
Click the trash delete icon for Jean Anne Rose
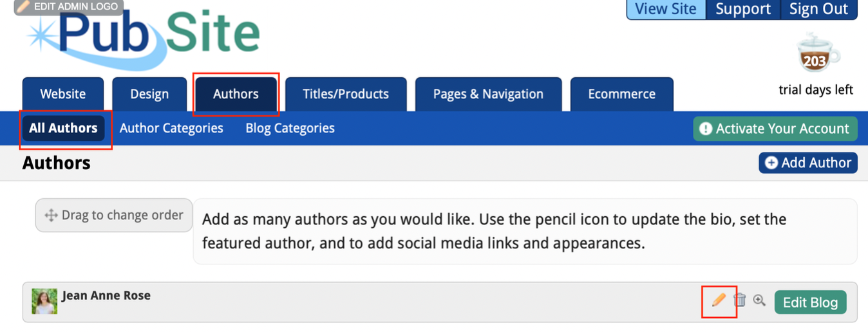(741, 300)
